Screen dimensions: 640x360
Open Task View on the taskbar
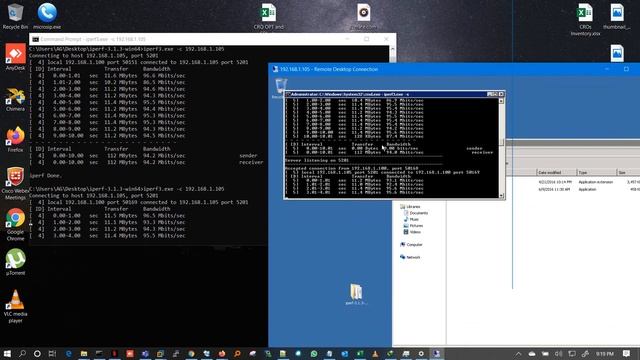pyautogui.click(x=52, y=353)
